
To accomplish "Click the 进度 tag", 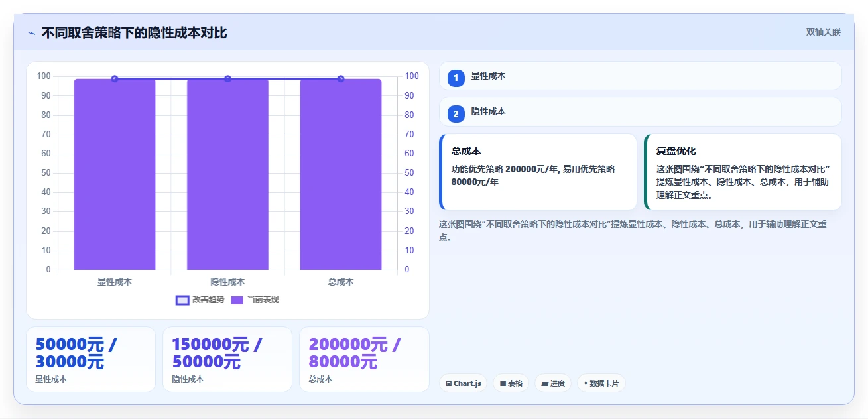I will (x=552, y=383).
